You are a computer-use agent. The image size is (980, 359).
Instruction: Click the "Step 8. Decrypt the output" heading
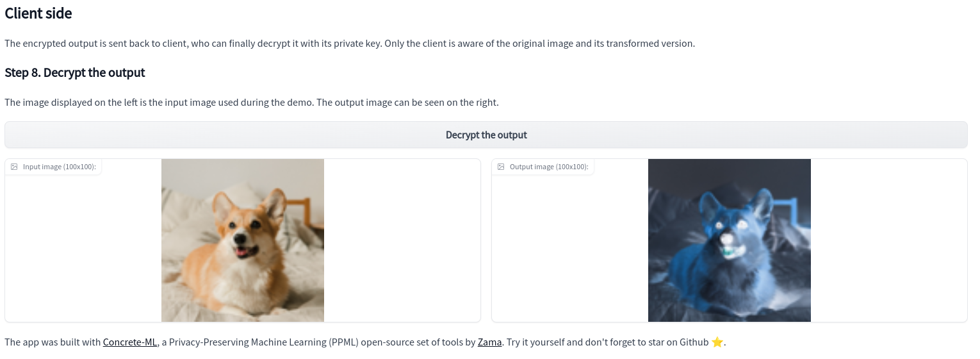coord(75,72)
